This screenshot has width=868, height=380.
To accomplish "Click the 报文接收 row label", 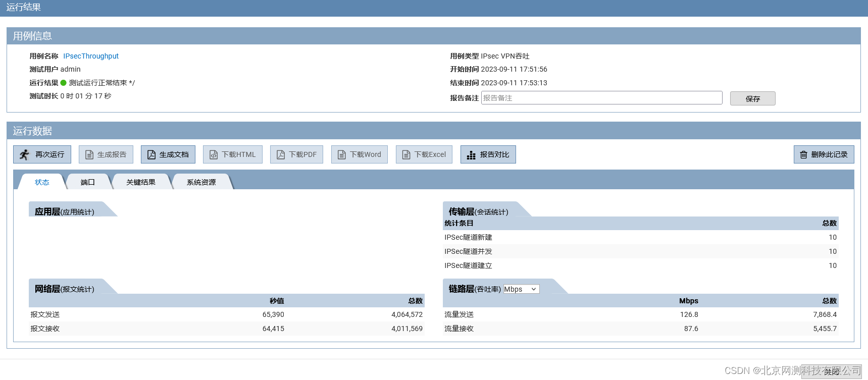I will tap(45, 329).
